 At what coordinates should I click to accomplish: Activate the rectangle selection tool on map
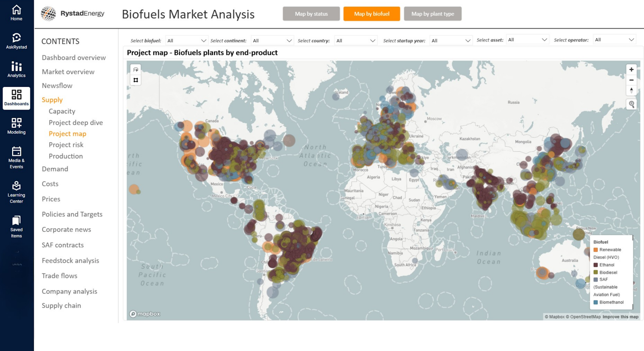(136, 80)
